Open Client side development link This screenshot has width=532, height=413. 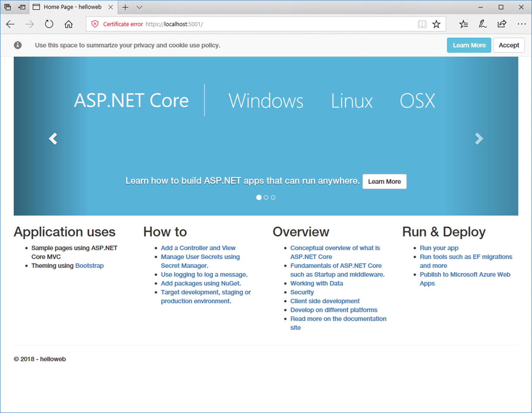tap(325, 301)
